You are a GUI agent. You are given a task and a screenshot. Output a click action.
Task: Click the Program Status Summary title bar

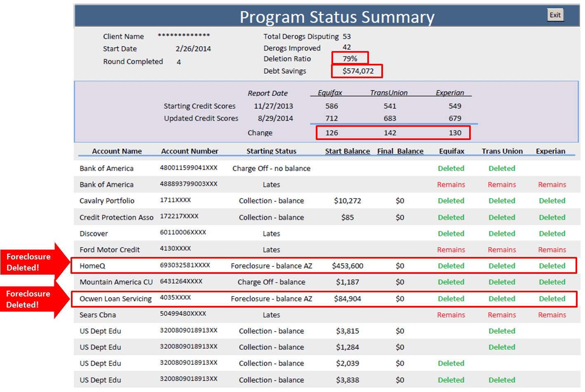(337, 16)
